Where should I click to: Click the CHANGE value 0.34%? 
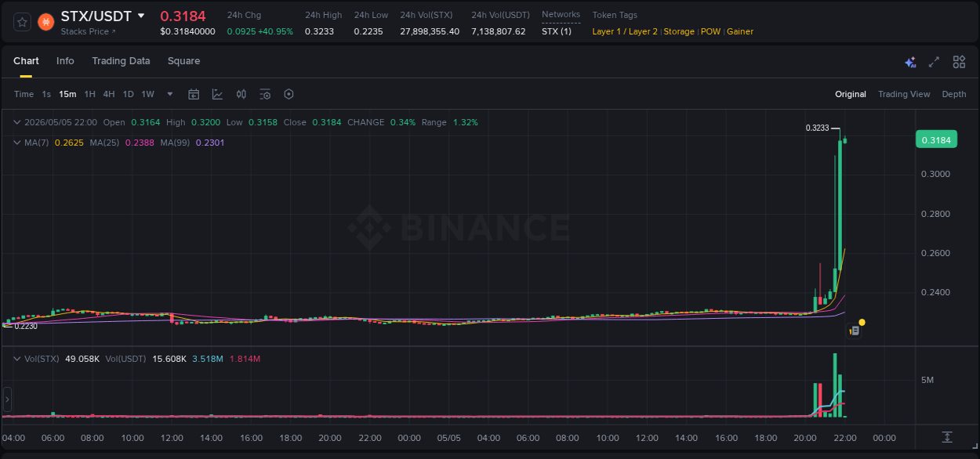click(x=402, y=122)
